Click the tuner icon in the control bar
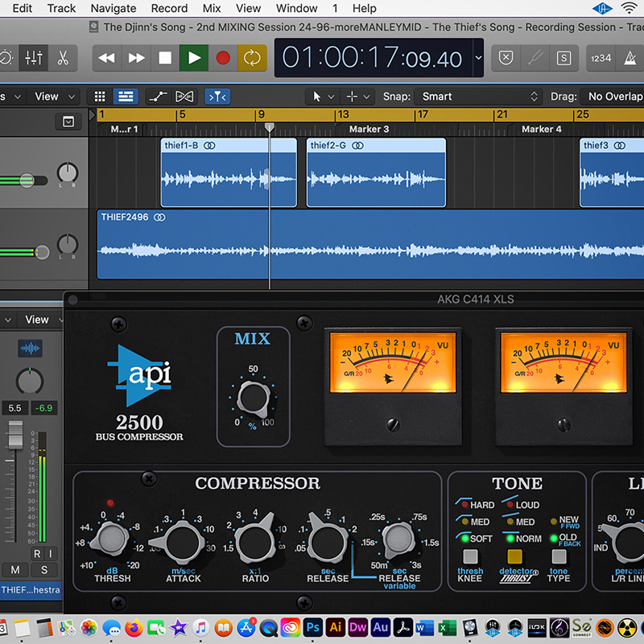Image resolution: width=644 pixels, height=644 pixels. point(535,58)
